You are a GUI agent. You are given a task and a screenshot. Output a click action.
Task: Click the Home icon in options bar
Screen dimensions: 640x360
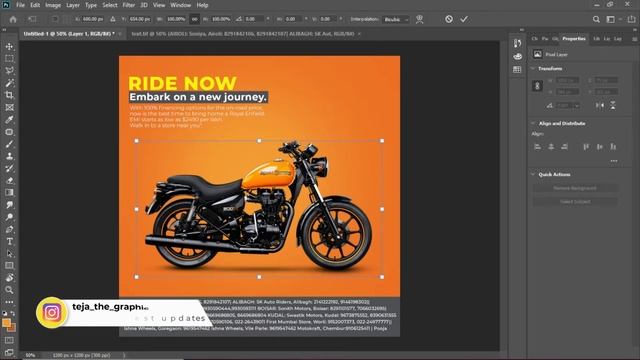(x=13, y=19)
